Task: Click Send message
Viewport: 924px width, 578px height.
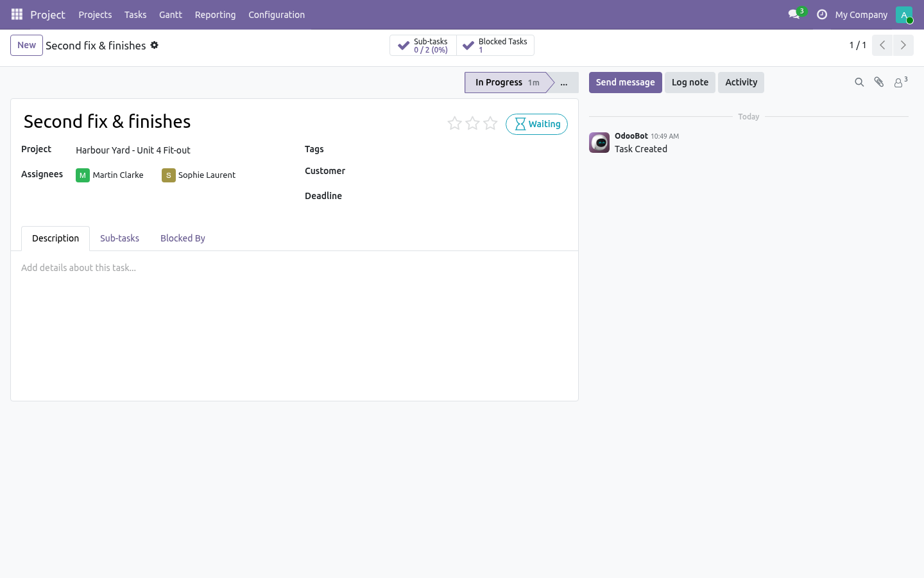Action: 626,82
